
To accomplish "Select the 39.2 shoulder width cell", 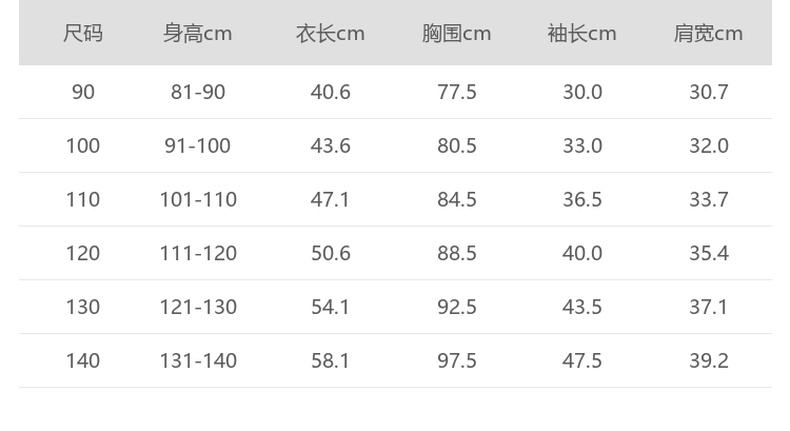I will click(708, 360).
